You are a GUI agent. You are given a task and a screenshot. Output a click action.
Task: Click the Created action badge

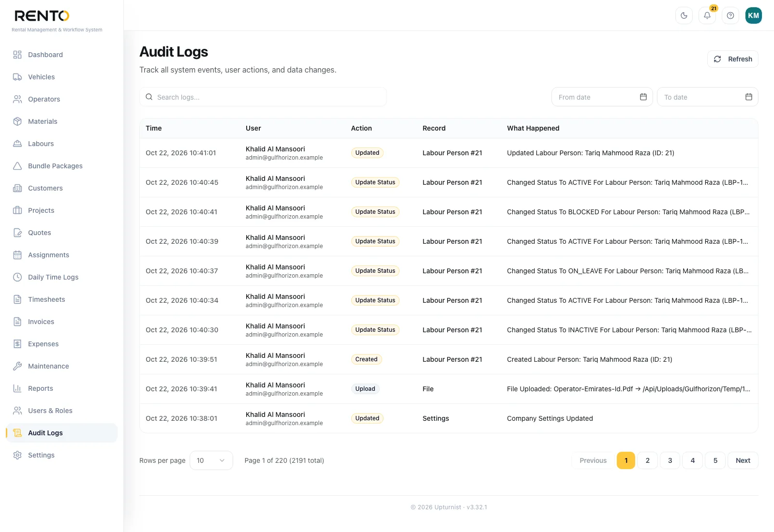point(366,359)
